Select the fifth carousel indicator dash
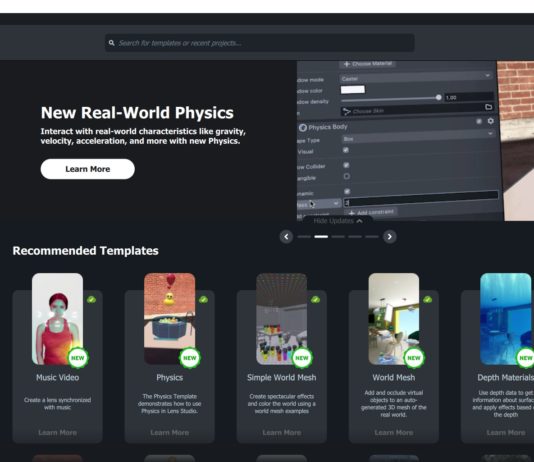Viewport: 534px width, 462px height. pos(372,237)
